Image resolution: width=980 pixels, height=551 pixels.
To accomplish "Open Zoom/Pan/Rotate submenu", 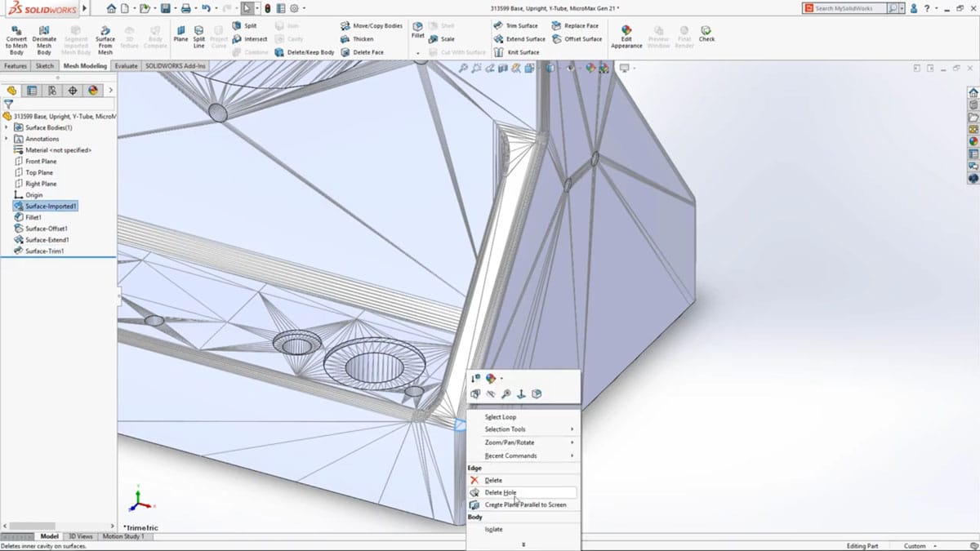I will click(523, 442).
